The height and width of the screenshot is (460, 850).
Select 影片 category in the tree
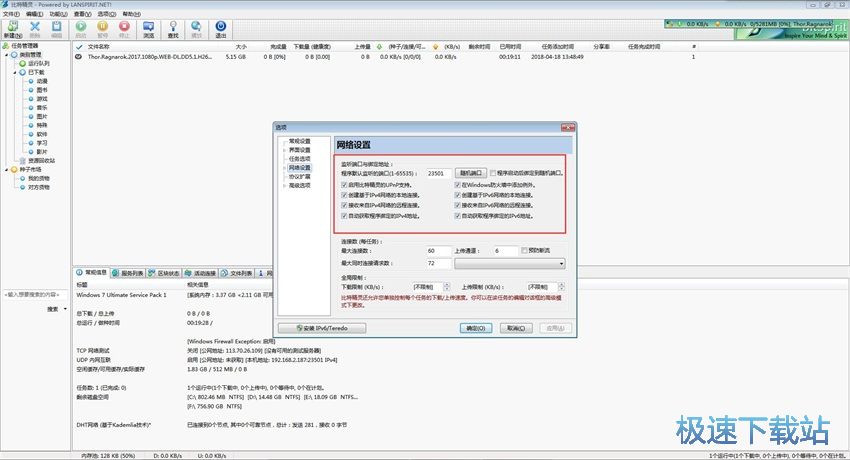[x=42, y=152]
